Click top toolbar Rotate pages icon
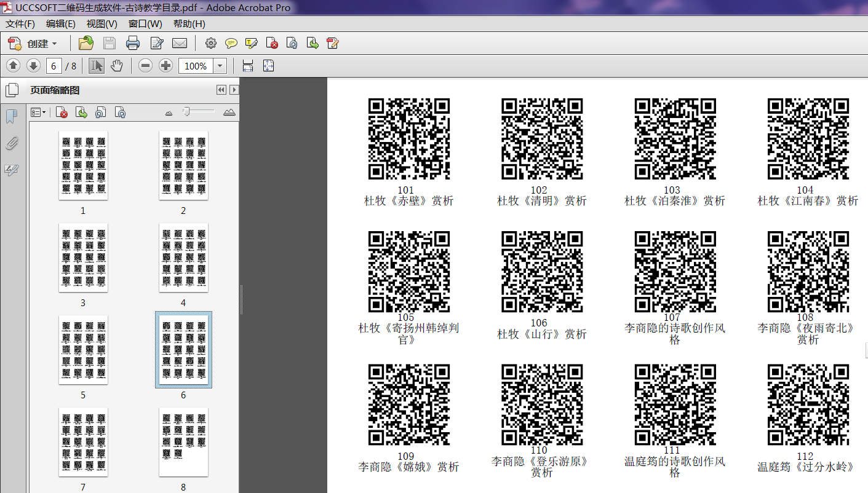 [292, 43]
